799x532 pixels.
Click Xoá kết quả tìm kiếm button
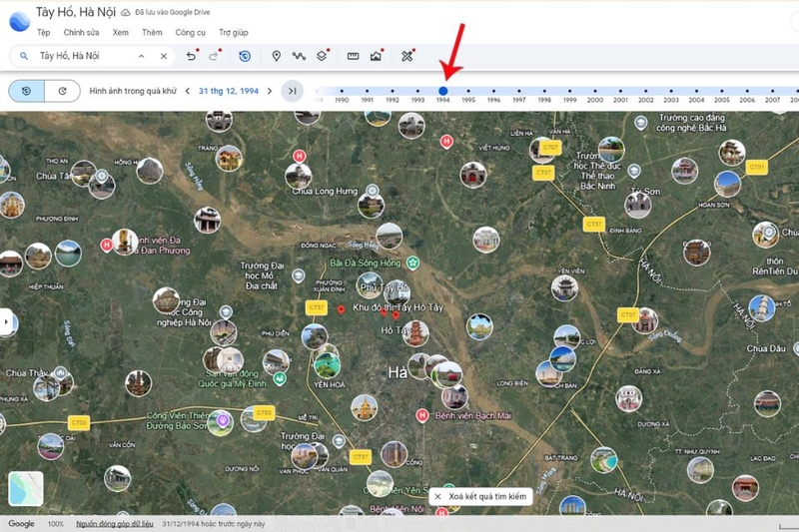(x=481, y=496)
